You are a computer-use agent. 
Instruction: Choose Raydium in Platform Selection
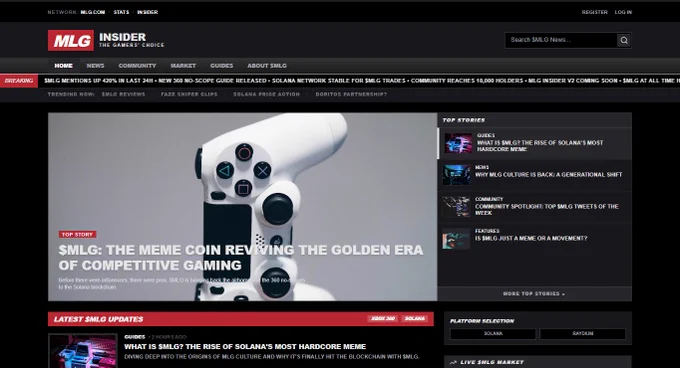(x=582, y=334)
